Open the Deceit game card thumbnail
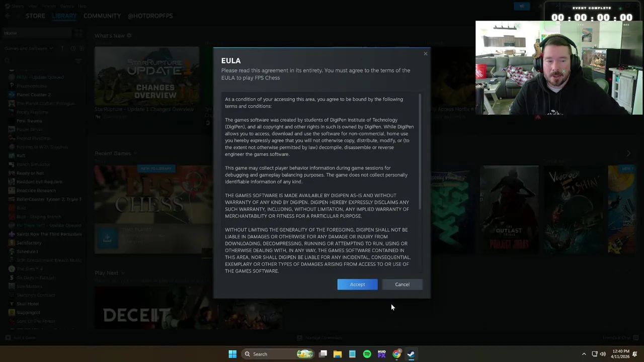This screenshot has height=362, width=644. tap(156, 308)
